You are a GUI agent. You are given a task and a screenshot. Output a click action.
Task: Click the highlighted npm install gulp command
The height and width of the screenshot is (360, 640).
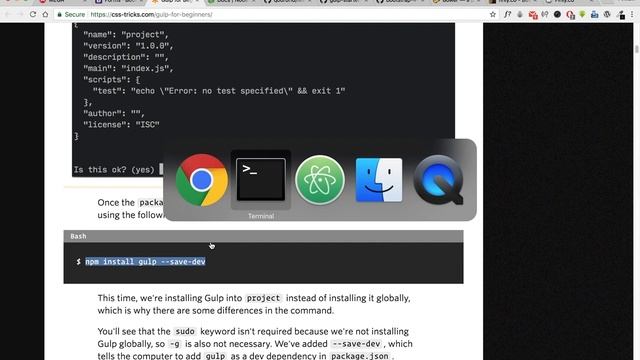pos(145,262)
